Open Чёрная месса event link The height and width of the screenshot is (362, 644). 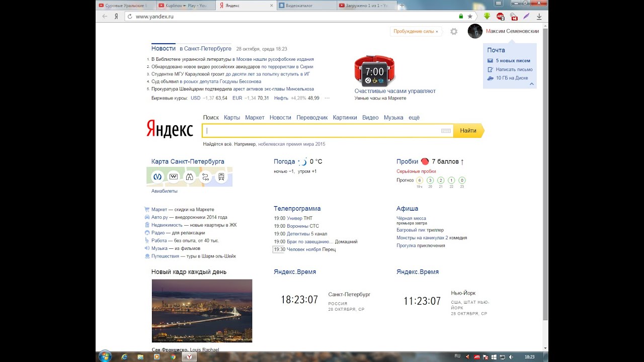pos(411,218)
